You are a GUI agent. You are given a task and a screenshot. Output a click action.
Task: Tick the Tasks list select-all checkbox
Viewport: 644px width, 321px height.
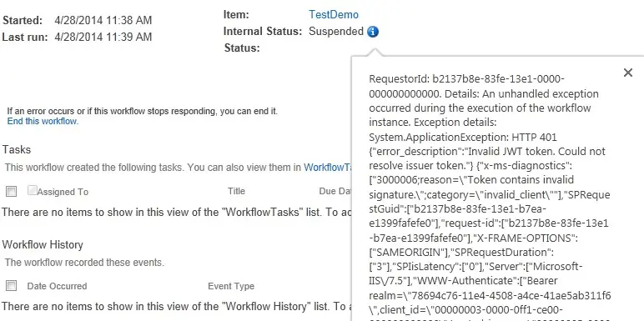click(12, 191)
